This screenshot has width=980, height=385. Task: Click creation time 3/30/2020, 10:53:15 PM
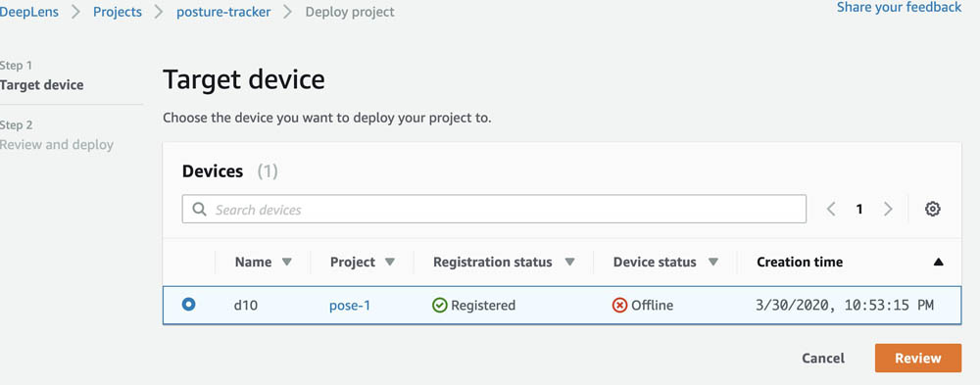[845, 306]
